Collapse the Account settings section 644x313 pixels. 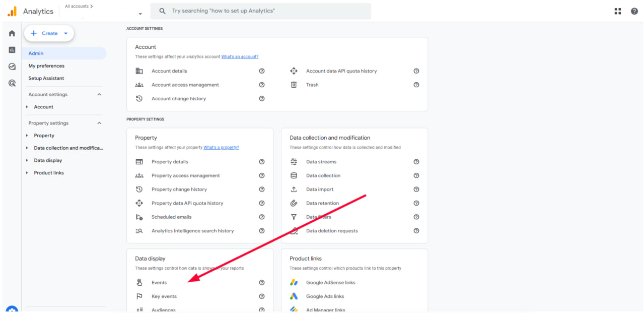coord(99,94)
